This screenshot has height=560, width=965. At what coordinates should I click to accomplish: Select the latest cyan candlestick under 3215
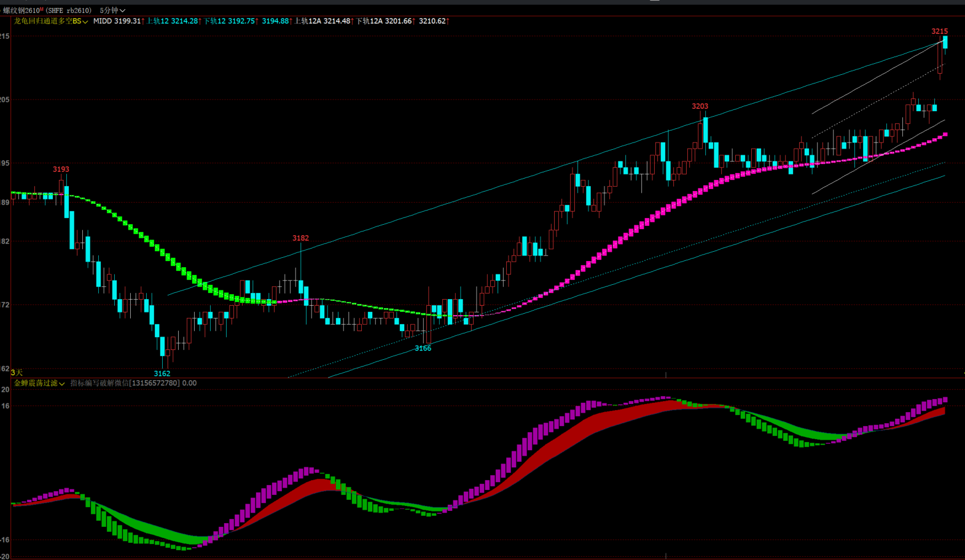(x=945, y=42)
